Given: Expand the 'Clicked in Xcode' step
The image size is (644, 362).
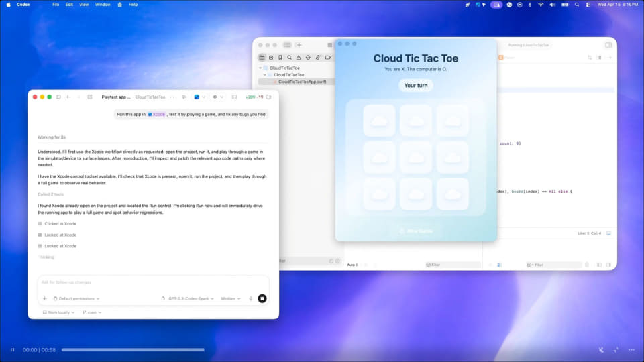Looking at the screenshot, I should click(x=57, y=224).
